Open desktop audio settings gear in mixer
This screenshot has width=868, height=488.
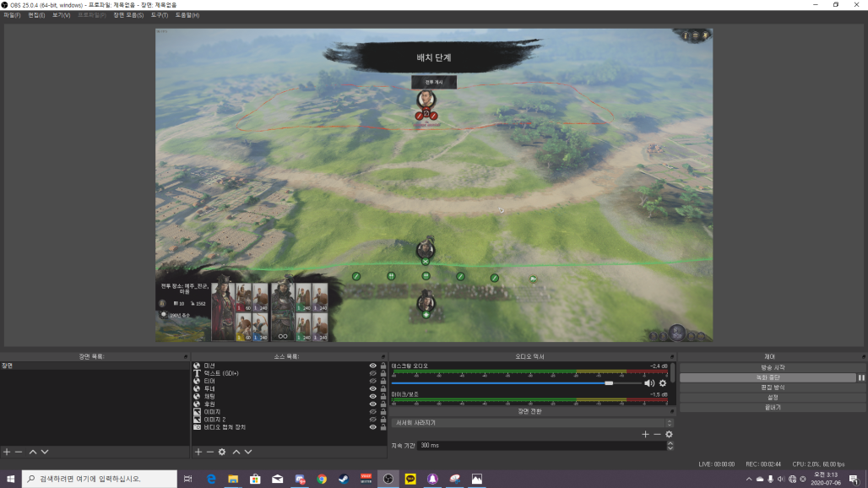pos(663,382)
